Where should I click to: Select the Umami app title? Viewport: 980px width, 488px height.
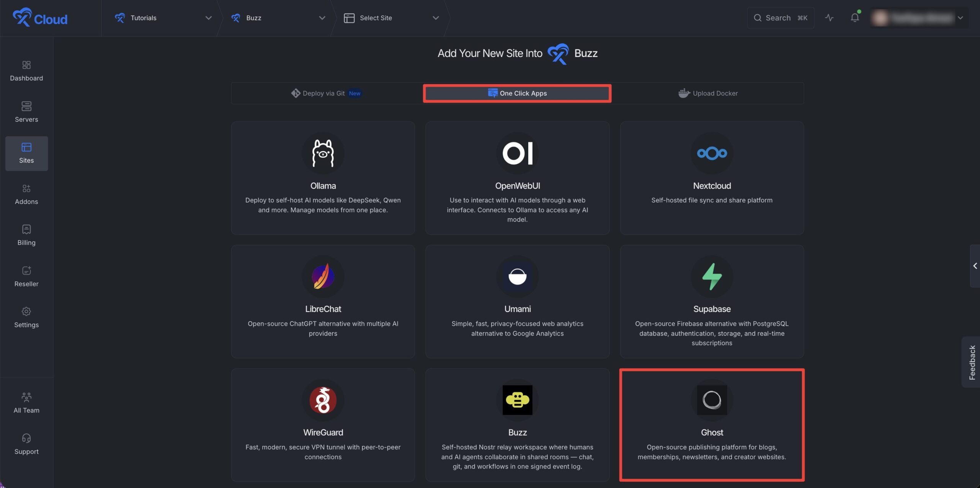[x=518, y=309]
